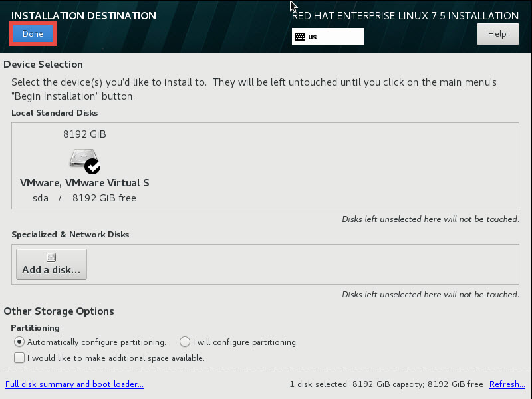Enable 'make additional space available' checkbox
Screen dimensions: 532x399
pos(19,358)
